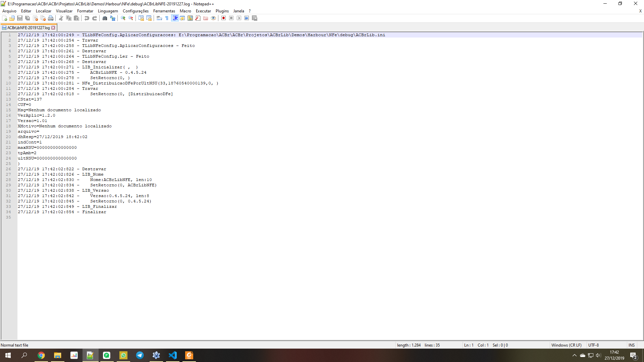Open Replace dialog toolbar icon

(113, 18)
